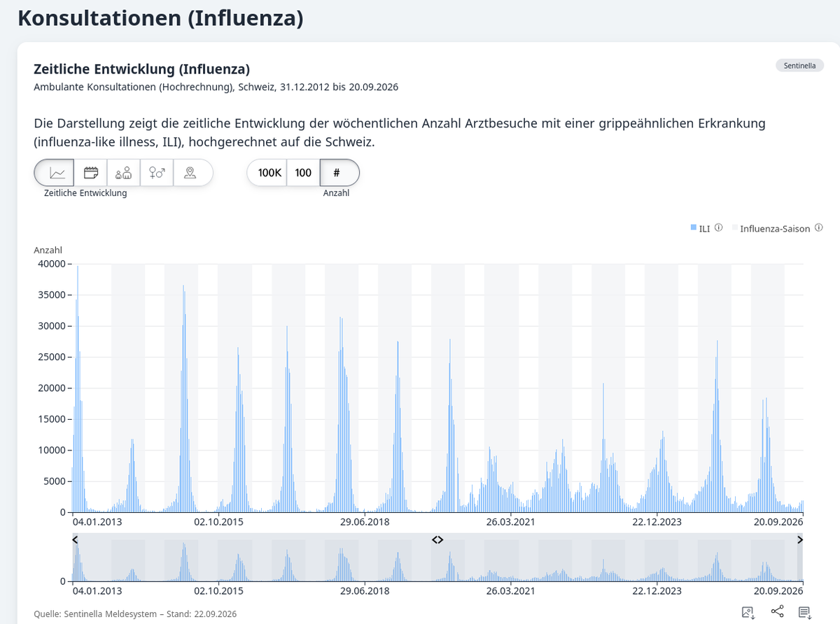840x624 pixels.
Task: Click the 22.12.2023 main chart axis label
Action: [657, 522]
